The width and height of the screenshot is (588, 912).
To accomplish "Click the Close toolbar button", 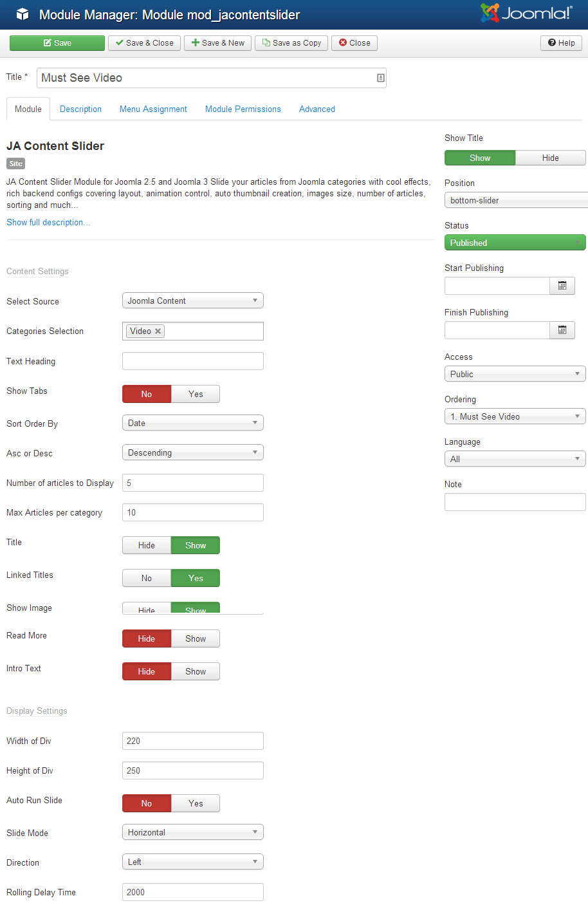I will (354, 43).
